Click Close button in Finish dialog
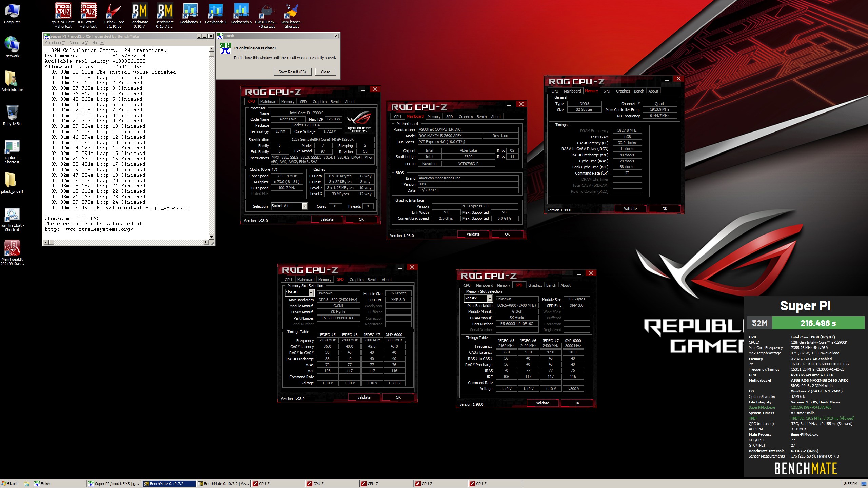The width and height of the screenshot is (868, 488). pos(325,72)
